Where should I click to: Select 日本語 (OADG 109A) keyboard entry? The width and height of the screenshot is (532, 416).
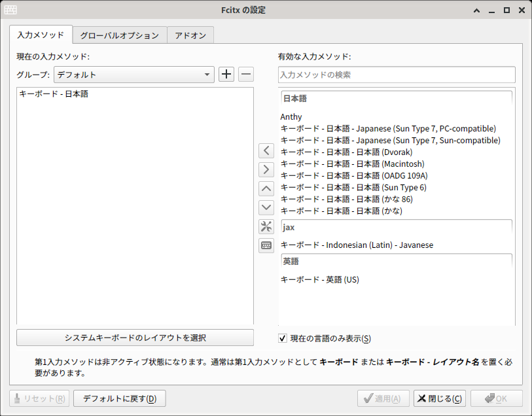click(x=397, y=175)
